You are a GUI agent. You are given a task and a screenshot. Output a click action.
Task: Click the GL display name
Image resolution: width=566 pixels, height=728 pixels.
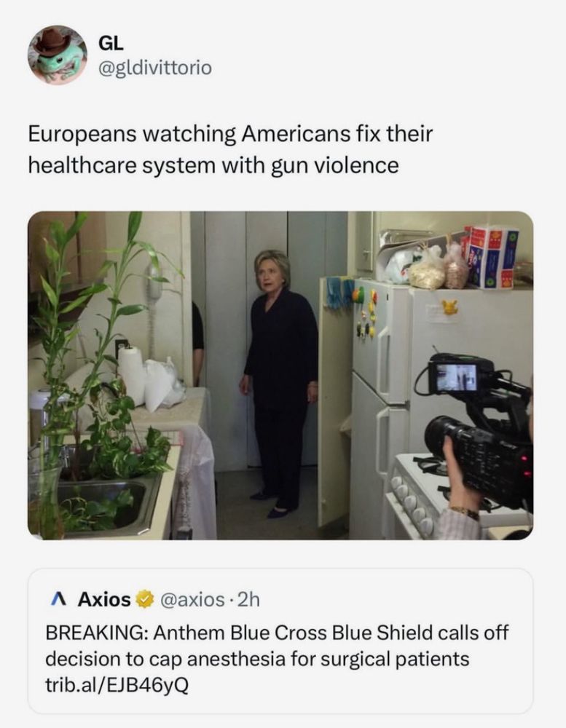111,43
